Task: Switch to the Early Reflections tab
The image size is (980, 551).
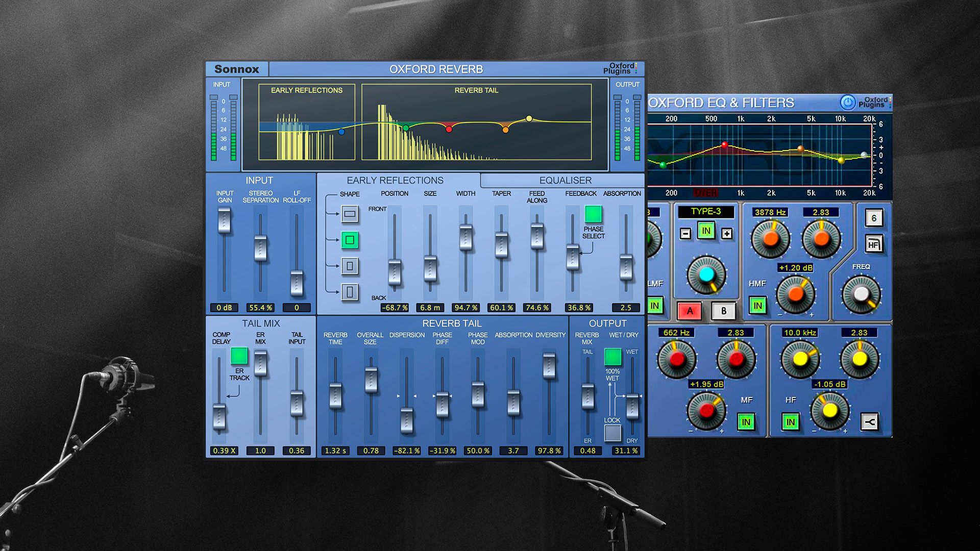Action: [395, 181]
